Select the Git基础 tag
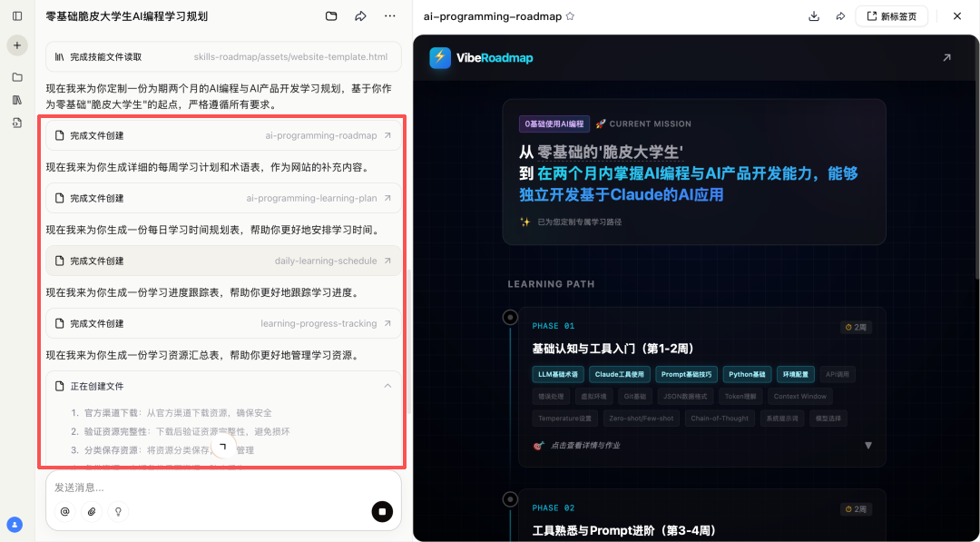Viewport: 980px width, 542px height. click(635, 397)
